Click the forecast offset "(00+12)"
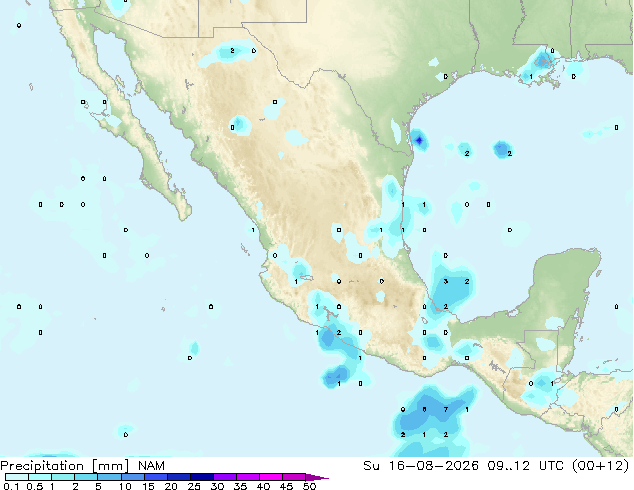This screenshot has width=634, height=490. pos(601,466)
